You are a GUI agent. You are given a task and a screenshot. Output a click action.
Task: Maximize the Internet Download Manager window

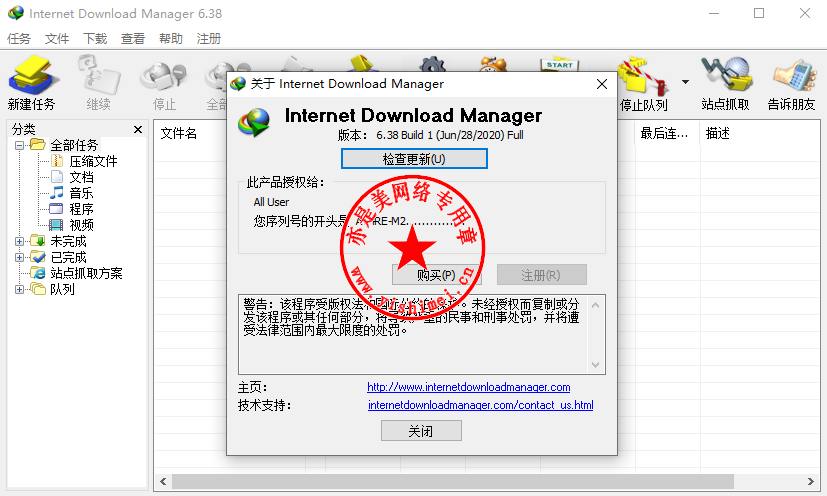[x=759, y=13]
